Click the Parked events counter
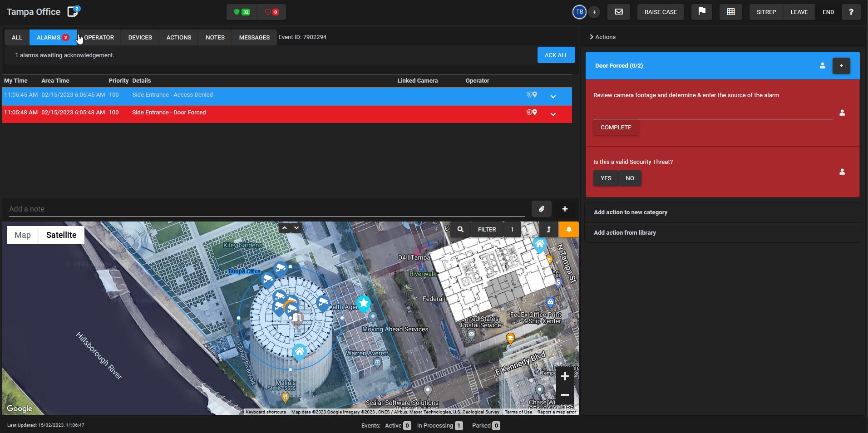Screen dimensions: 868x433 click(x=486, y=425)
